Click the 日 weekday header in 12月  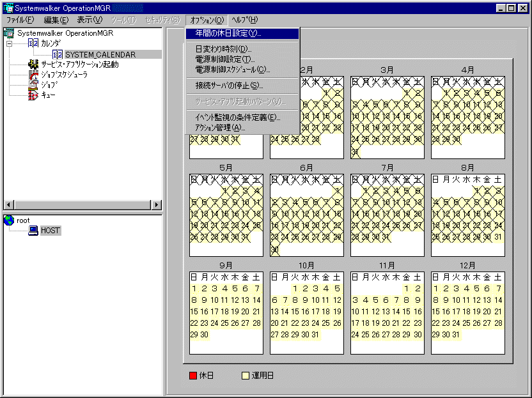point(435,277)
